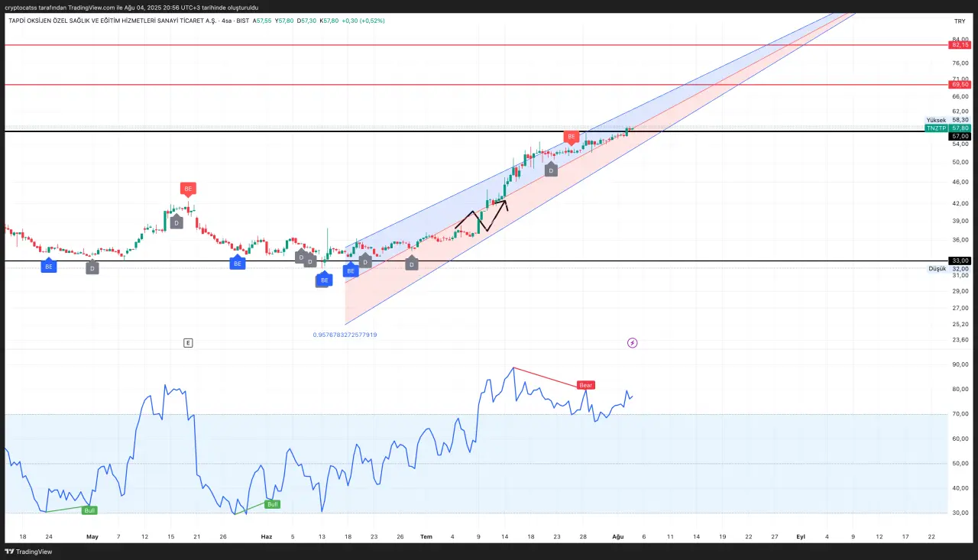Screen dimensions: 978x560
Task: Select the red 69,50 price level label
Action: pyautogui.click(x=959, y=84)
